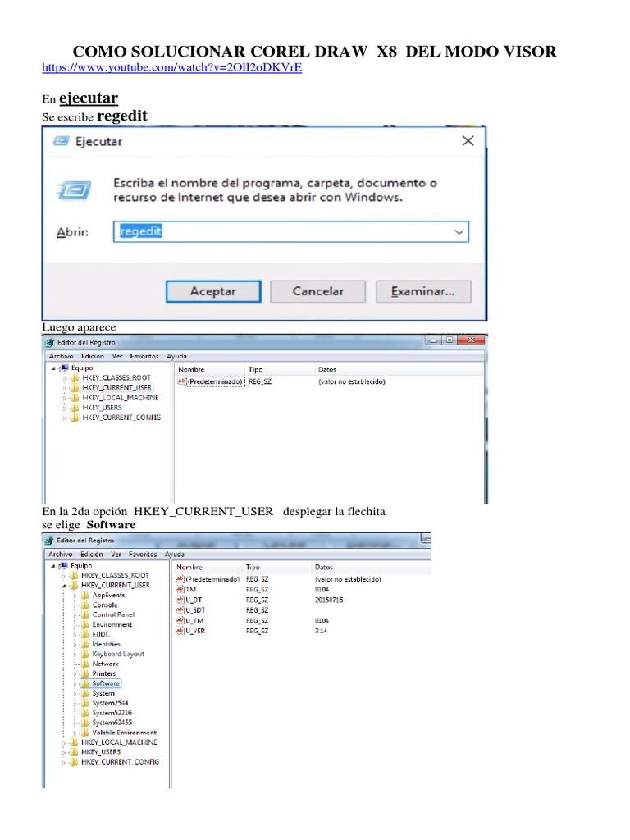This screenshot has height=840, width=630.
Task: Click the Examinar... button
Action: tap(423, 291)
